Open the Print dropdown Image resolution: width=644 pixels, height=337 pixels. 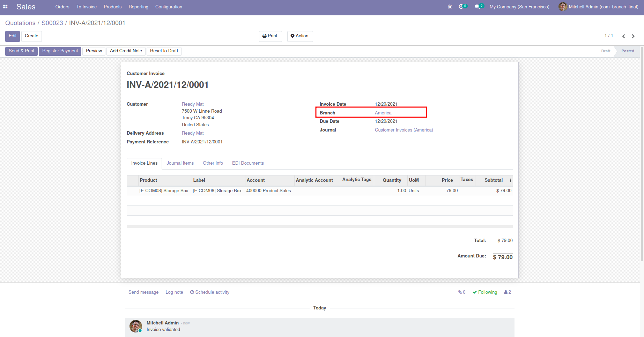point(270,36)
